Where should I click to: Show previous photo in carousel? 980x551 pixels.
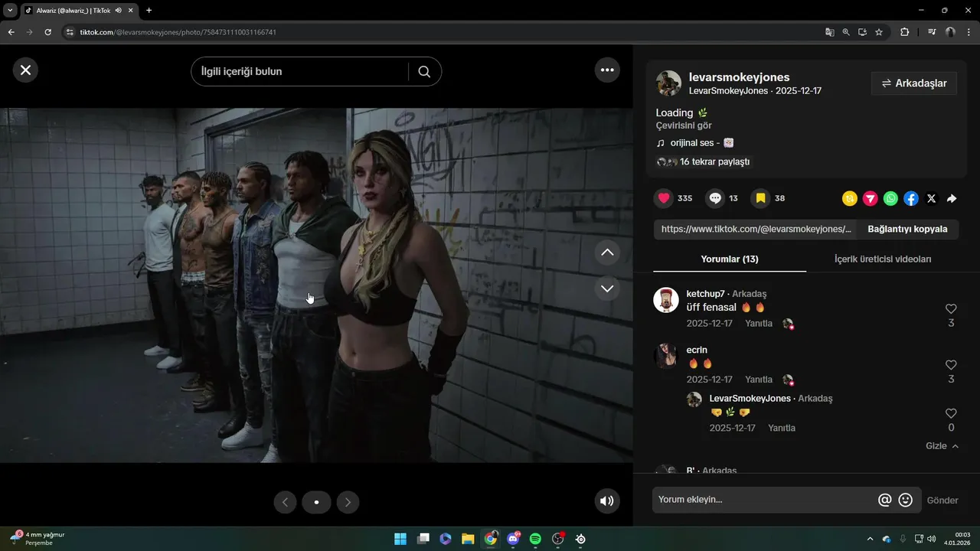(285, 502)
